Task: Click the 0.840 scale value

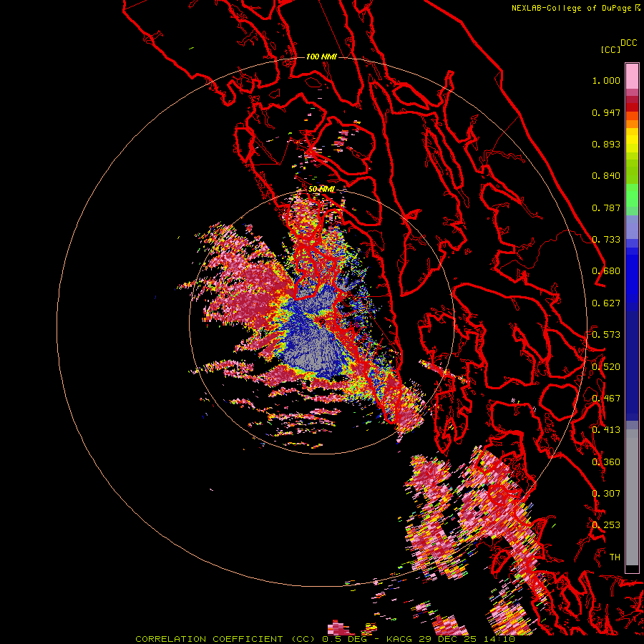Action: pyautogui.click(x=606, y=176)
